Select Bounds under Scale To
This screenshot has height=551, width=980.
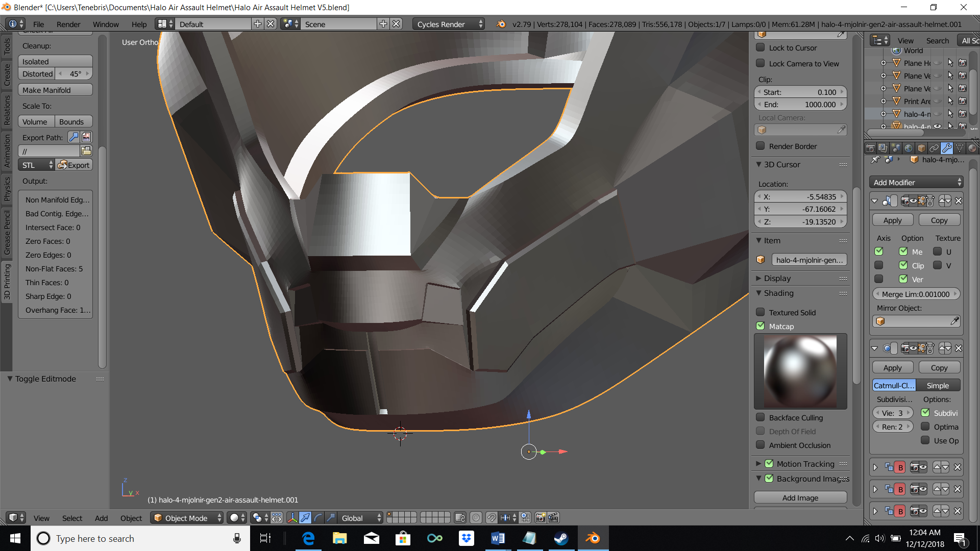point(74,121)
